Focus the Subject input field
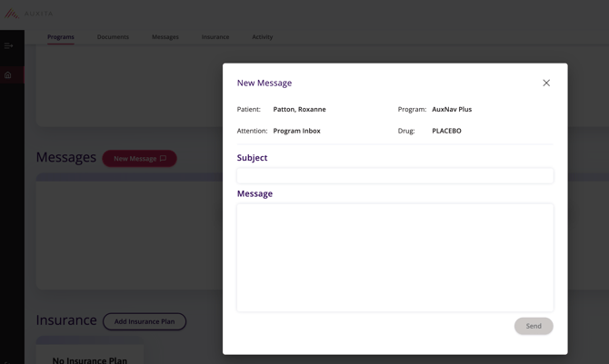This screenshot has height=364, width=609. [394, 175]
